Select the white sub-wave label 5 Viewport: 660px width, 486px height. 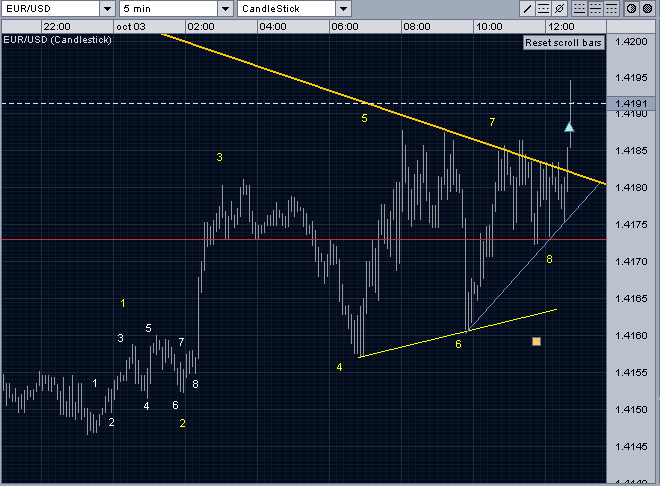[x=148, y=328]
